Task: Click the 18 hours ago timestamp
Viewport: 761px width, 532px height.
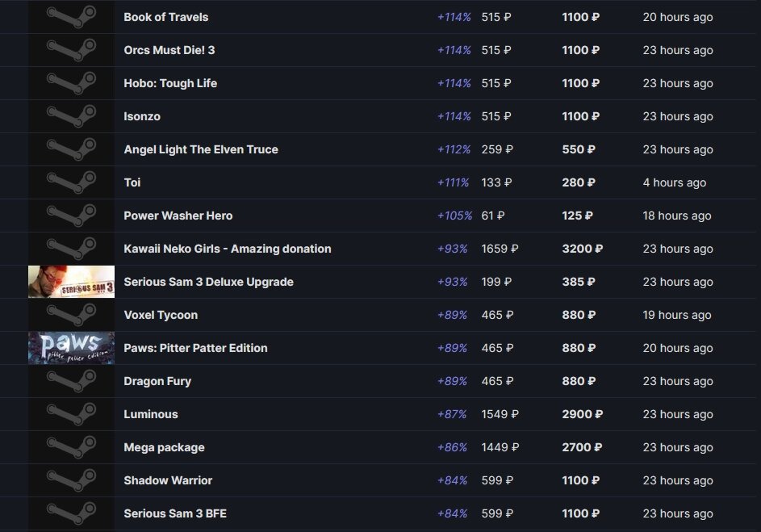Action: pos(677,216)
